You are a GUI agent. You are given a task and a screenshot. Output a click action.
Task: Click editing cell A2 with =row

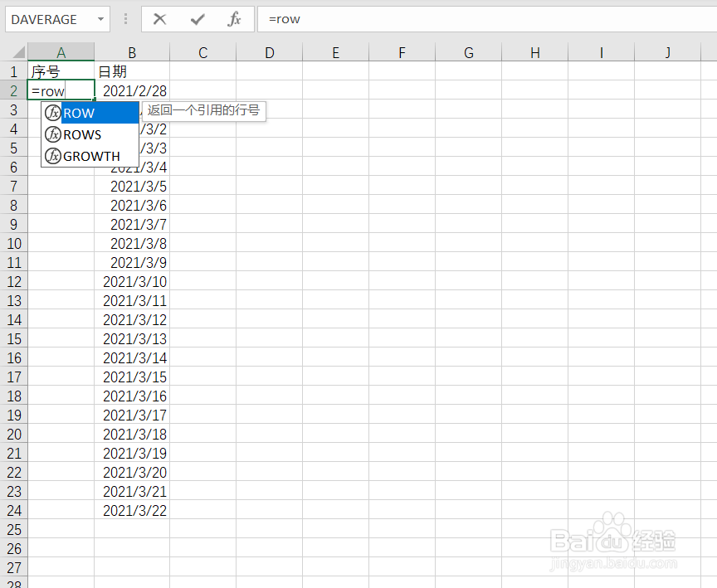(x=61, y=90)
